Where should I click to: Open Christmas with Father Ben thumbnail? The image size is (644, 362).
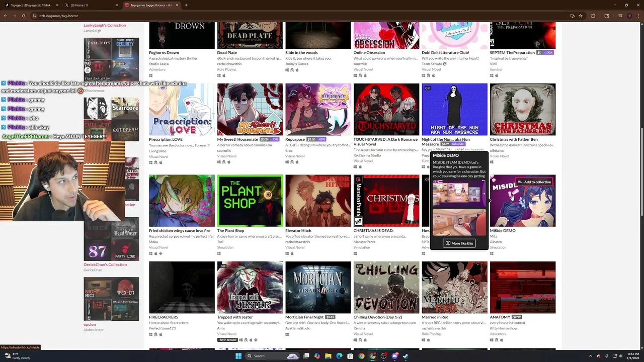click(523, 109)
